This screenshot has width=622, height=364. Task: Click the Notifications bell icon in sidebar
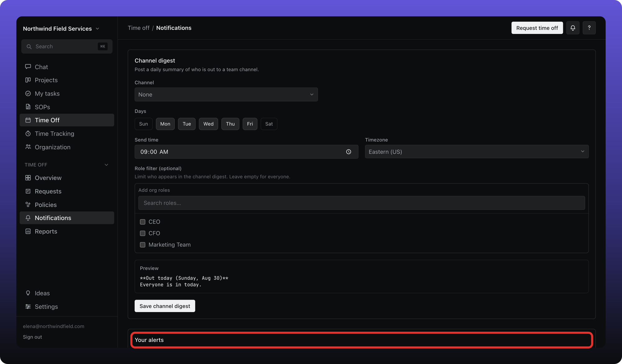(x=28, y=218)
